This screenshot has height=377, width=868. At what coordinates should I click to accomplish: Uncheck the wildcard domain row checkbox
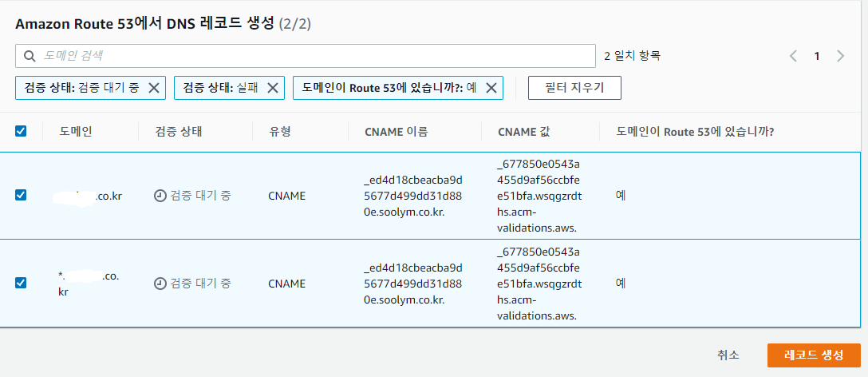(21, 284)
